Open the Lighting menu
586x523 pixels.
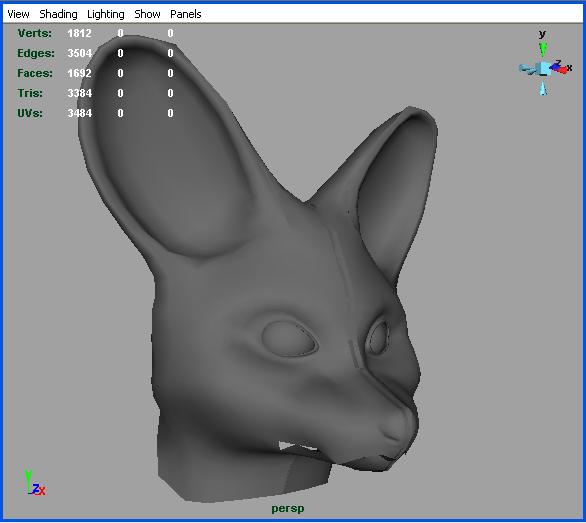[106, 14]
